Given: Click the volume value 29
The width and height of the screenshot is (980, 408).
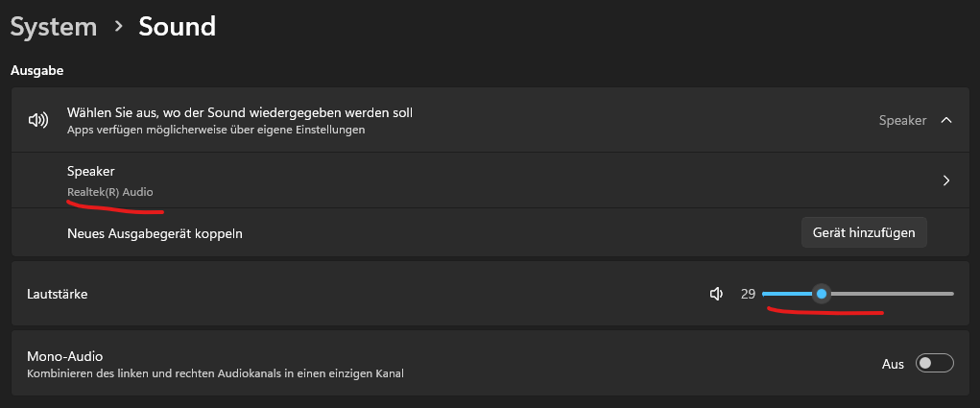Looking at the screenshot, I should (748, 294).
